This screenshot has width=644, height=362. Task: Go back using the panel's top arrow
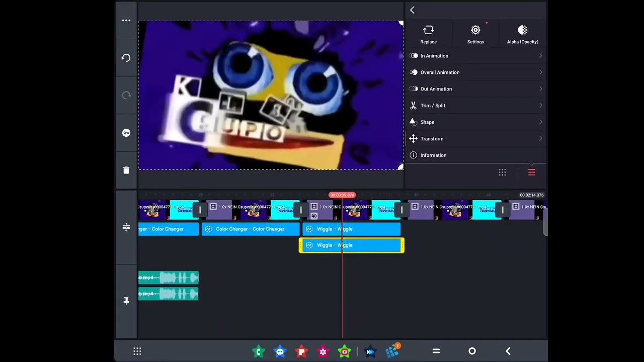click(x=412, y=10)
